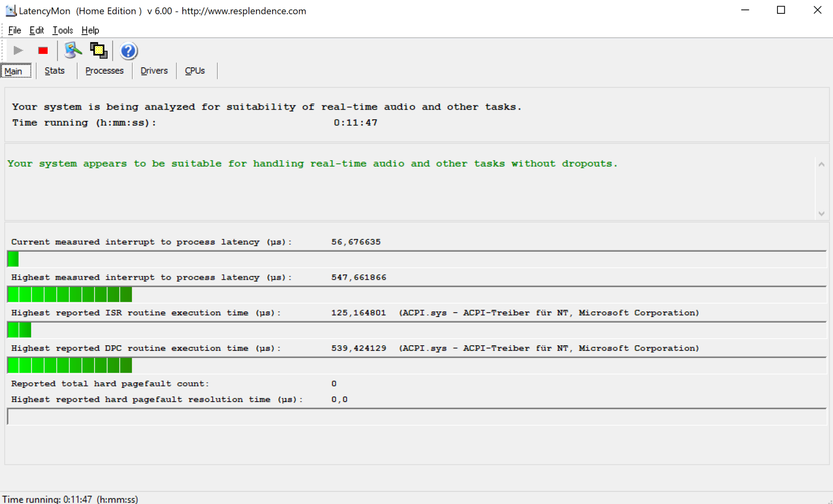The width and height of the screenshot is (833, 504).
Task: Click the overlapping windows toolbar icon
Action: pos(98,51)
